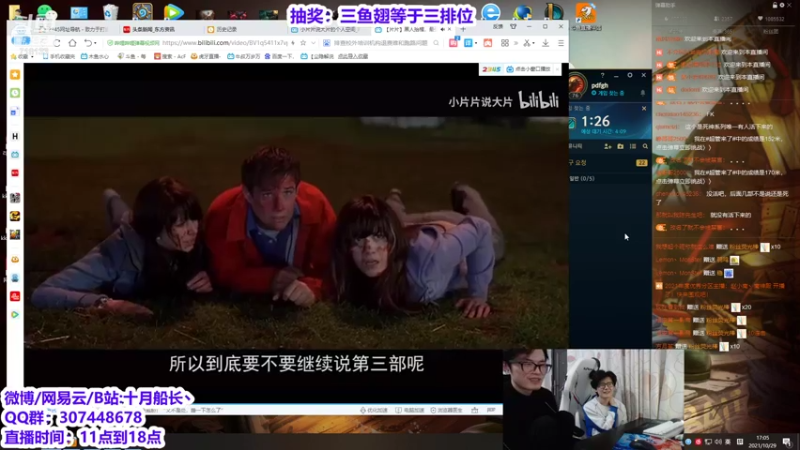Search friends with League client magnifier icon
Screen dimensions: 800x450
[x=645, y=146]
